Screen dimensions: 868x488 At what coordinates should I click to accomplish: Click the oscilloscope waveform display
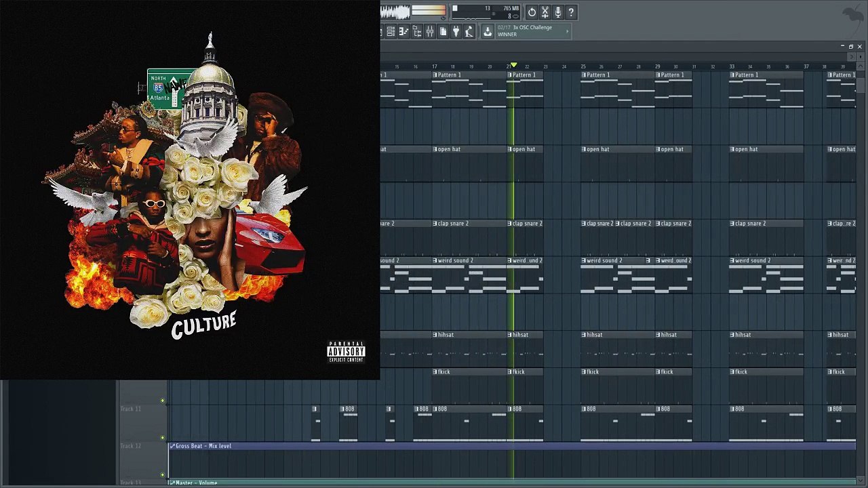pos(395,12)
